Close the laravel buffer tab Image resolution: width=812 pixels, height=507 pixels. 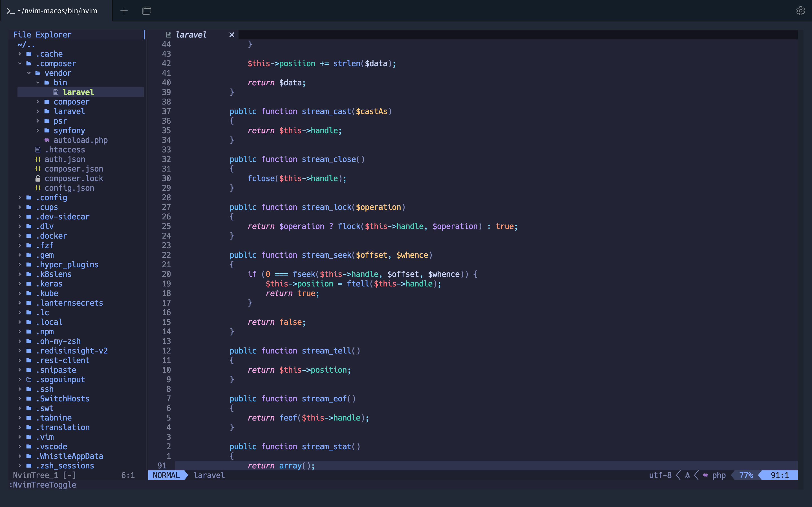(x=231, y=35)
